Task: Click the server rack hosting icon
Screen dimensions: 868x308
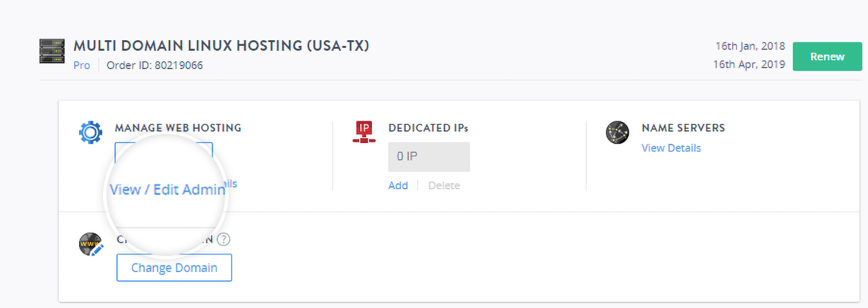Action: point(52,51)
